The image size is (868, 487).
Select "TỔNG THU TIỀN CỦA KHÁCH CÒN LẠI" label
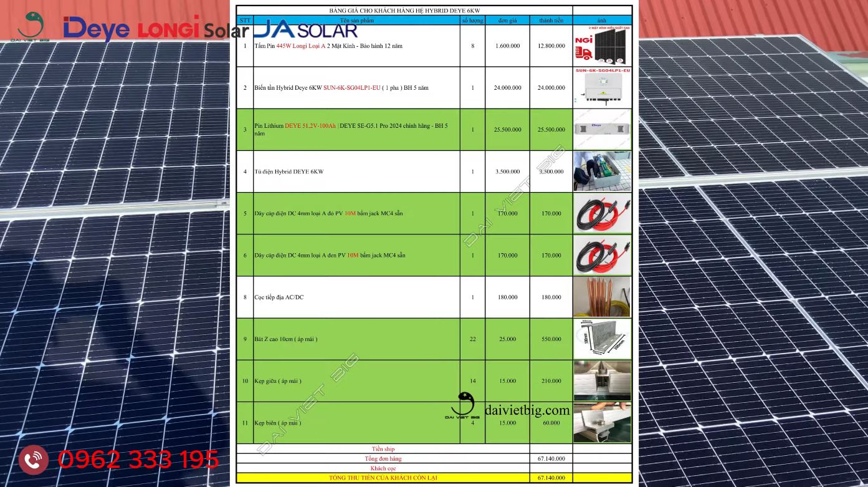pyautogui.click(x=383, y=478)
